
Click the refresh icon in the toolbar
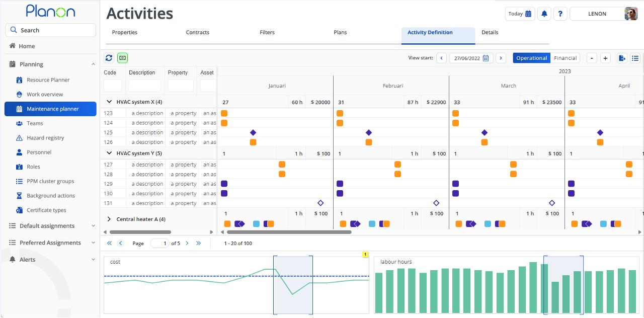109,58
